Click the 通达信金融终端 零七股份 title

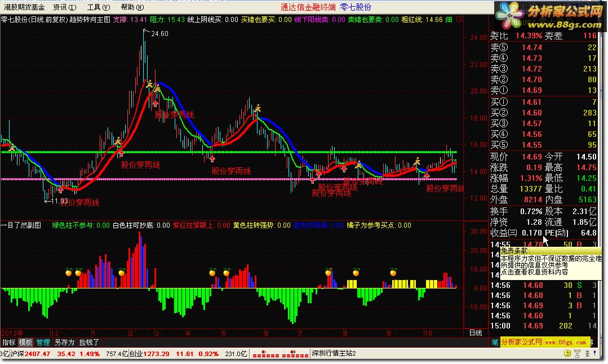pos(326,7)
